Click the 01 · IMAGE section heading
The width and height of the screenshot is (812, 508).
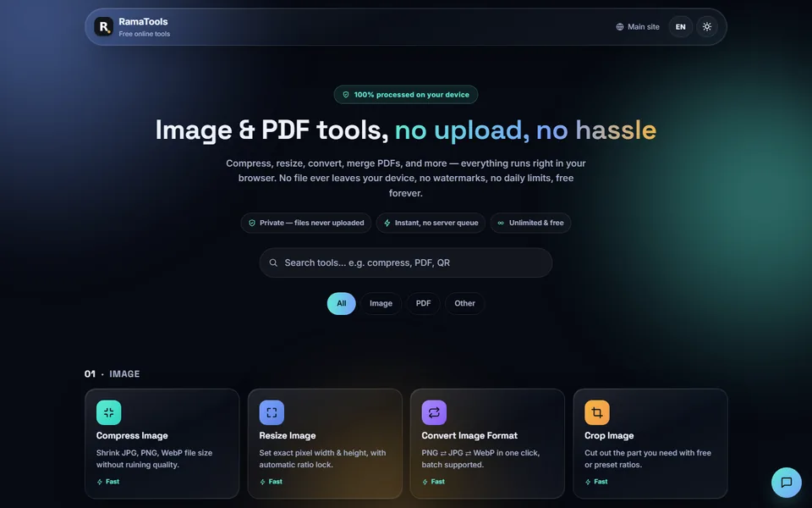tap(112, 373)
